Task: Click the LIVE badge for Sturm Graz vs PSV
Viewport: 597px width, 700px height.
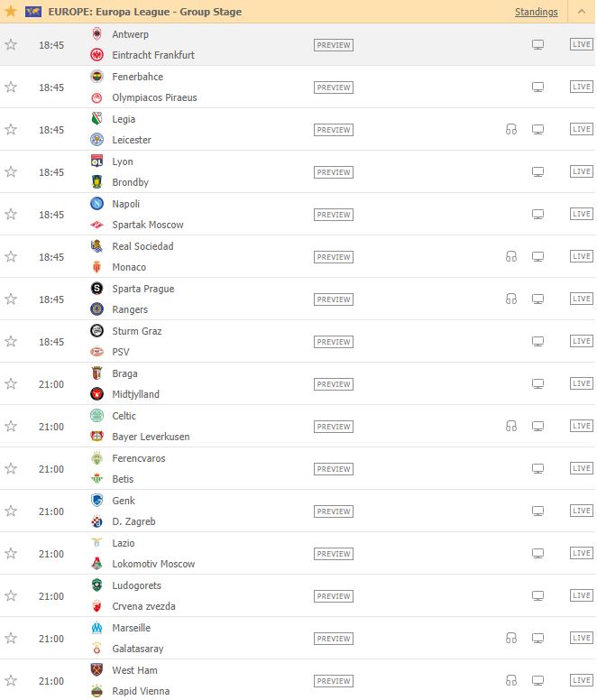Action: pos(582,342)
